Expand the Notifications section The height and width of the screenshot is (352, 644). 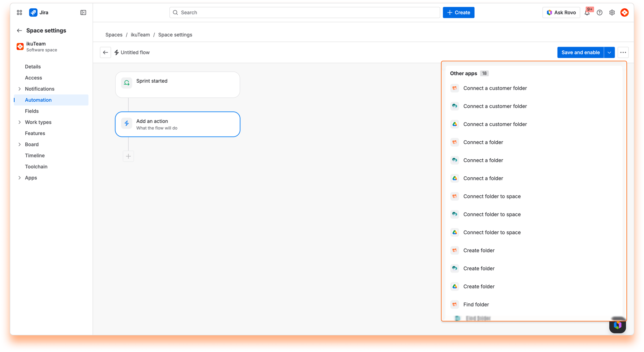[19, 89]
